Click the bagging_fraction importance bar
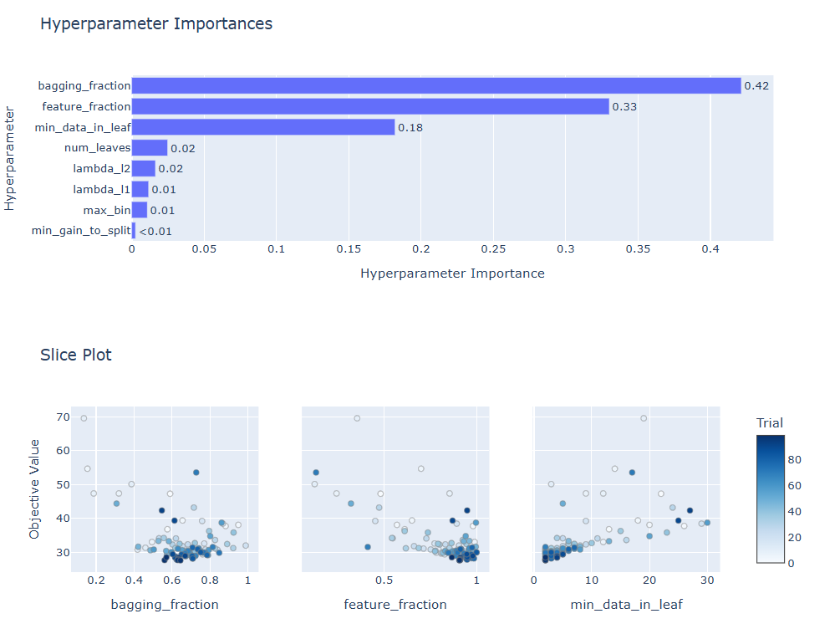 [435, 85]
